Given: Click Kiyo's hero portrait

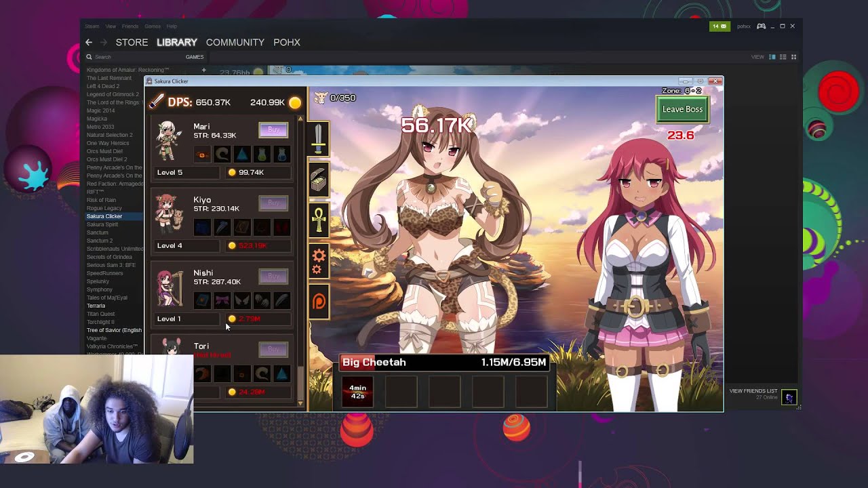Looking at the screenshot, I should [168, 213].
